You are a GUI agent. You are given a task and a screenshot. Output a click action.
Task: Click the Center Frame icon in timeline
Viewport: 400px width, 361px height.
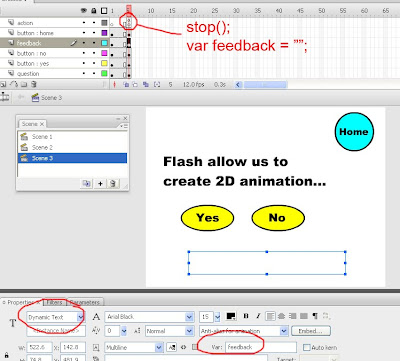click(x=114, y=85)
